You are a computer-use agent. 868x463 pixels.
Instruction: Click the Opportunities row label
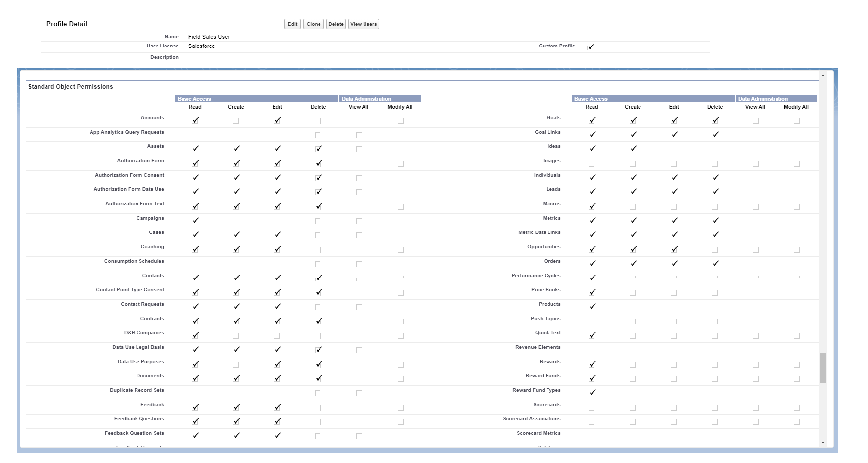point(544,247)
